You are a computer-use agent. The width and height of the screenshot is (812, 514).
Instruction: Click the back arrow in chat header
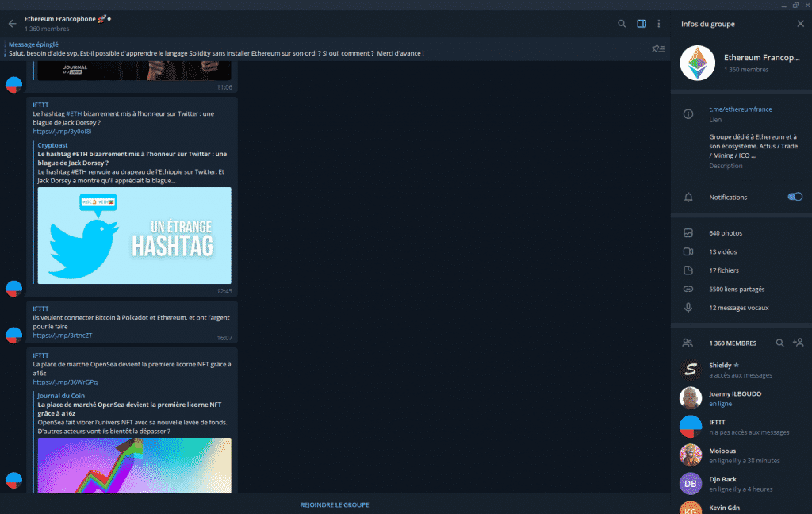[12, 24]
